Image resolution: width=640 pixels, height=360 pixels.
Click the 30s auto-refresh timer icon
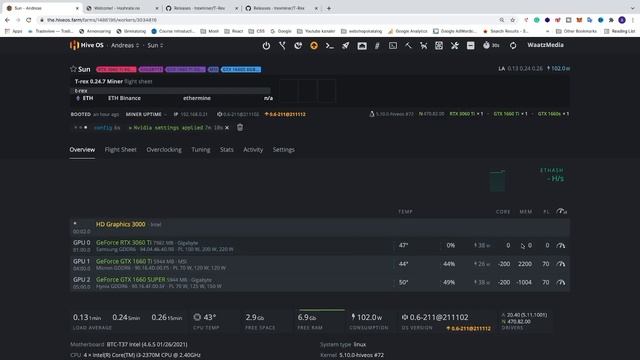click(491, 45)
